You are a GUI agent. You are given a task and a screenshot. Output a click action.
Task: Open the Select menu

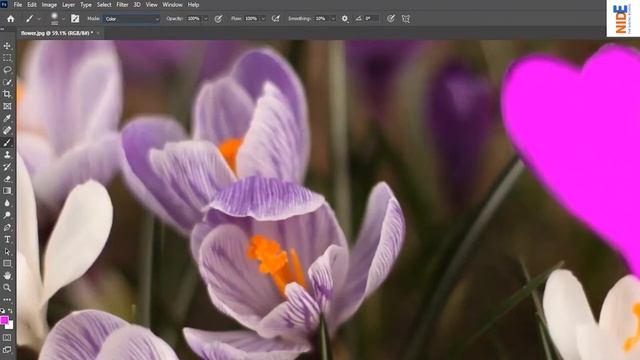(104, 5)
